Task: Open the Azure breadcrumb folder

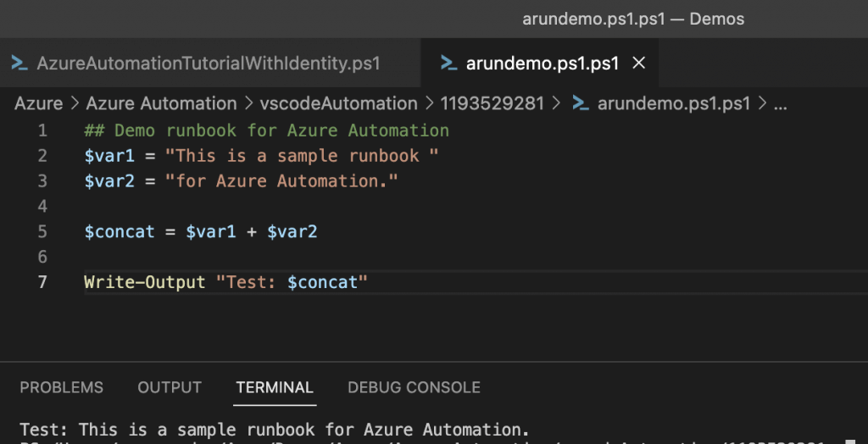Action: click(x=38, y=103)
